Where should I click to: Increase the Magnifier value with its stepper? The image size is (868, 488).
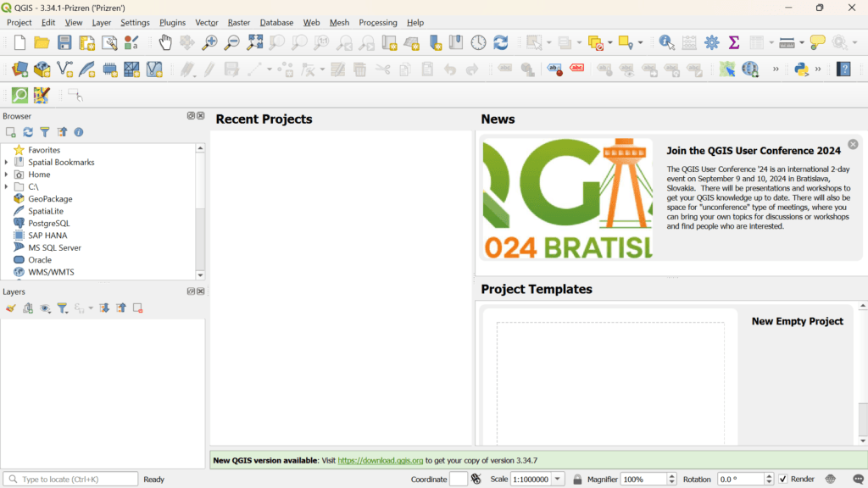pyautogui.click(x=670, y=475)
